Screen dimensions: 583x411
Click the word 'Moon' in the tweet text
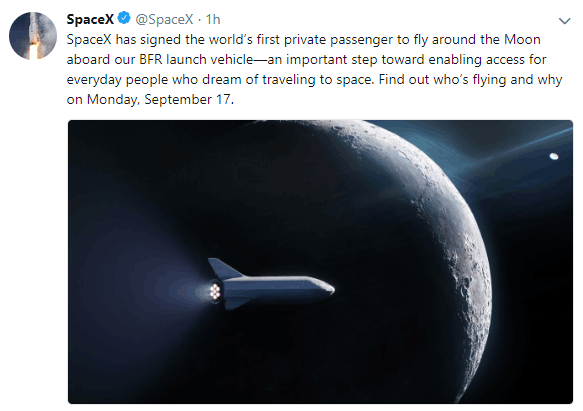[x=522, y=39]
